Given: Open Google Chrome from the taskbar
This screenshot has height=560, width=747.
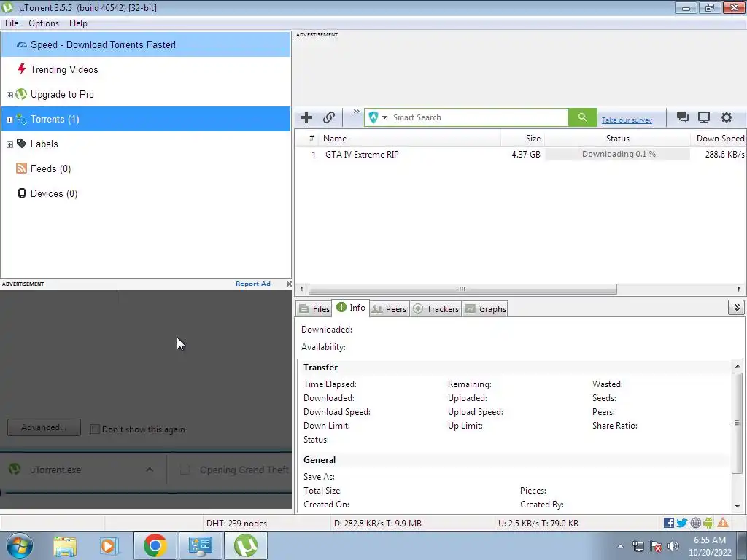Looking at the screenshot, I should (x=155, y=545).
